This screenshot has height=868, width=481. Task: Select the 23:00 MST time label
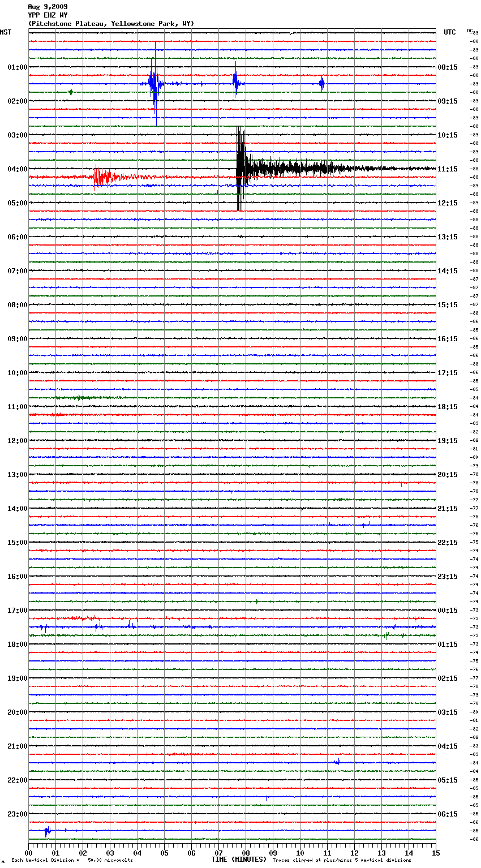(18, 814)
